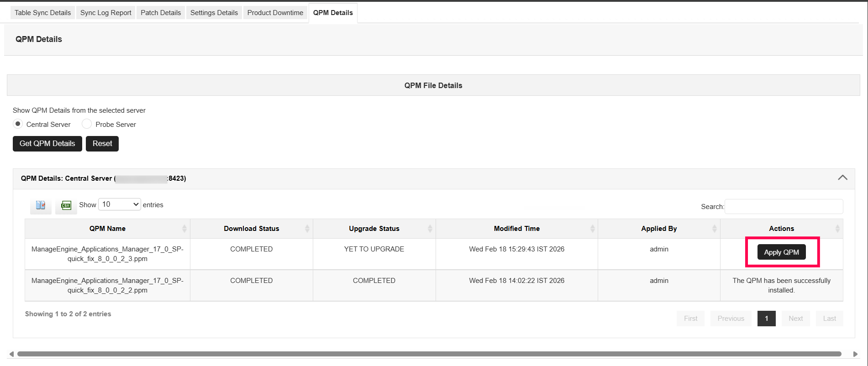
Task: Open the Show entries dropdown
Action: point(119,204)
